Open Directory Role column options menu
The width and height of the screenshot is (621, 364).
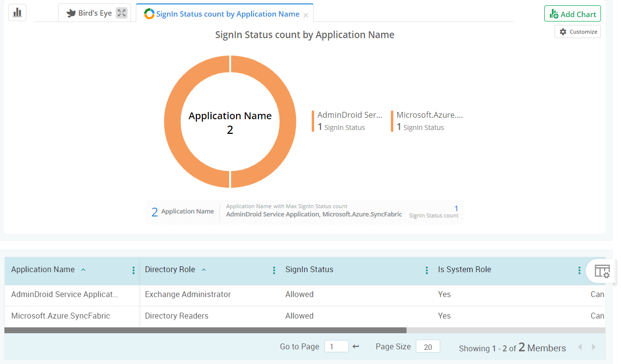click(274, 270)
